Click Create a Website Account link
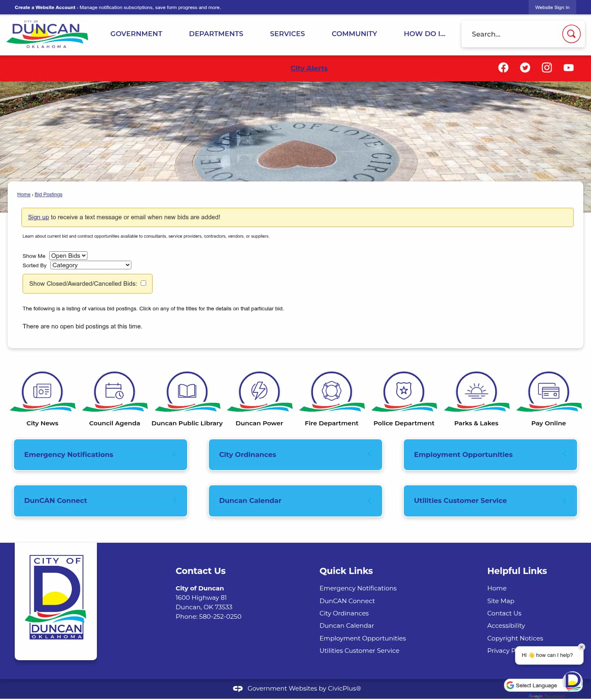591x700 pixels. [45, 7]
